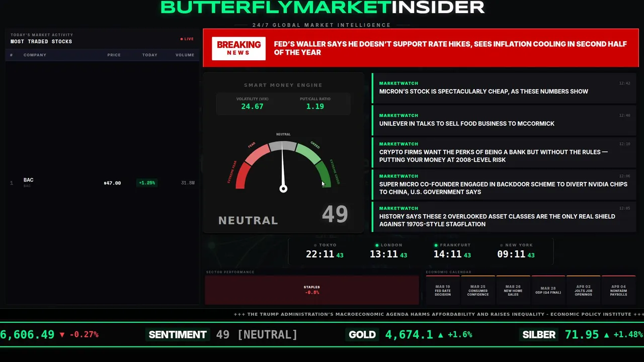Open Micron's stock is cheap article

484,92
